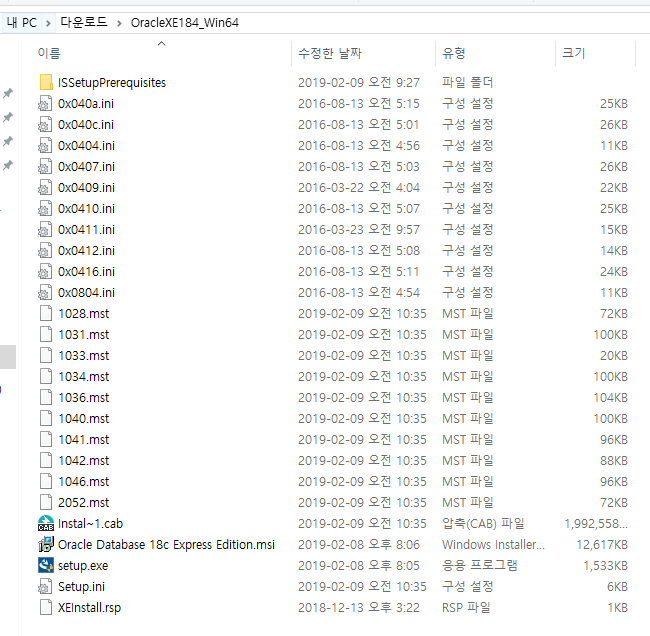Click size 20KB of 1033.mst
Screen dimensions: 650x636
pyautogui.click(x=614, y=356)
